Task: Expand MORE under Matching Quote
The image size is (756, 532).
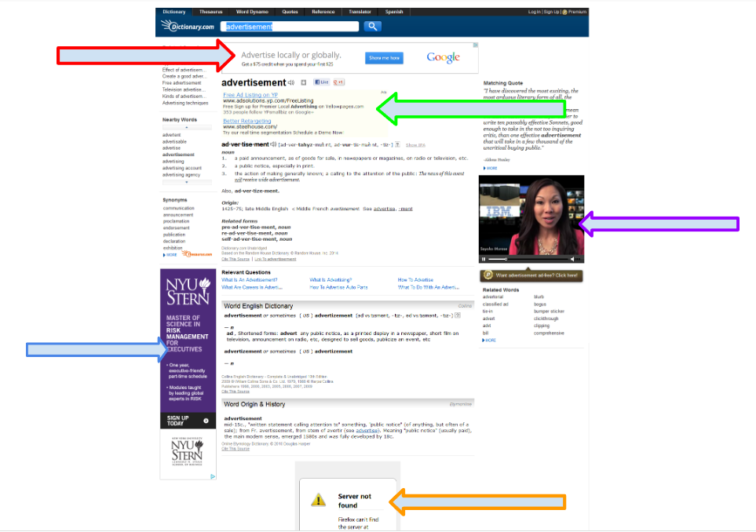Action: coord(491,168)
